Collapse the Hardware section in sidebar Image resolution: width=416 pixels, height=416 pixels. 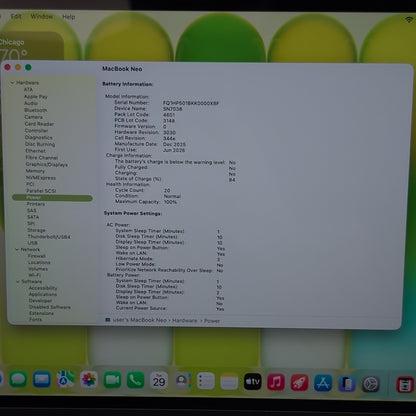point(12,83)
